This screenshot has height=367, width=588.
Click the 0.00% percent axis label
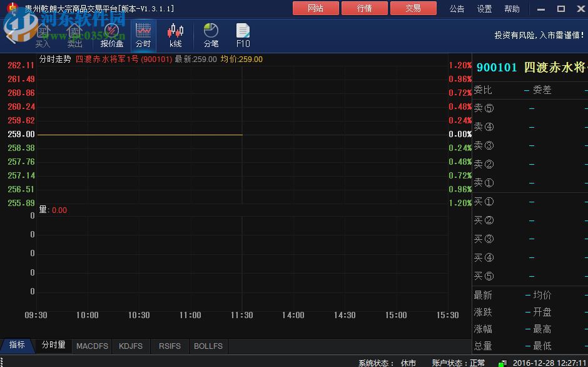click(x=460, y=134)
